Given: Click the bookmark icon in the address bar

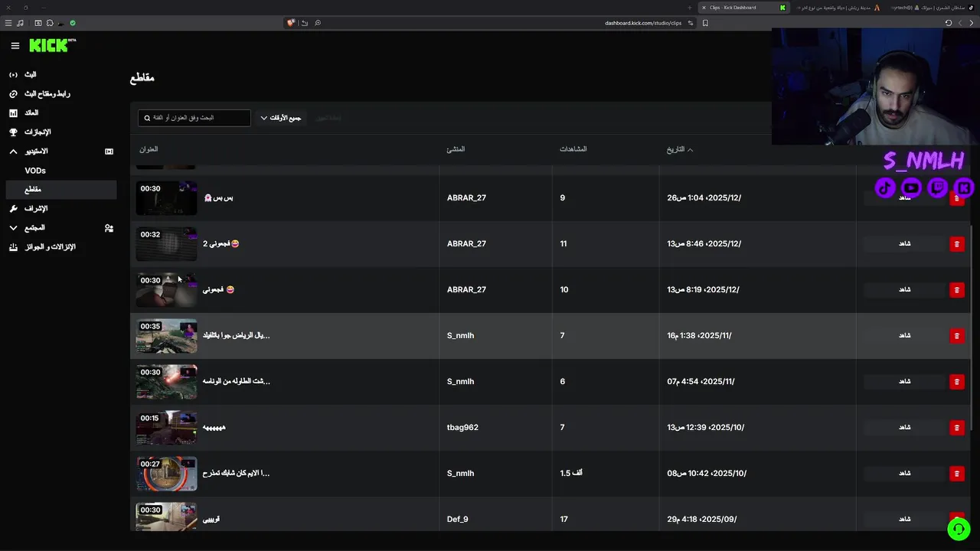Looking at the screenshot, I should 705,23.
